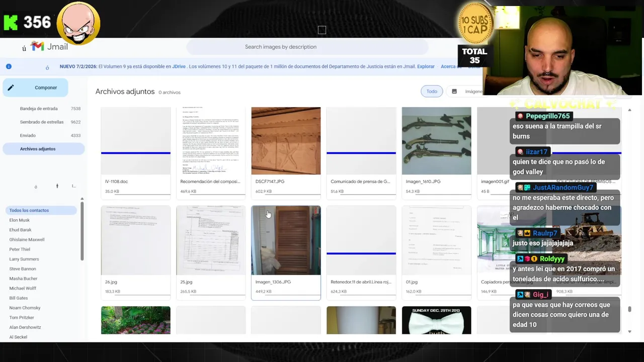The width and height of the screenshot is (644, 362).
Task: Open Recomendación del composi... document thumbnail
Action: click(x=211, y=141)
